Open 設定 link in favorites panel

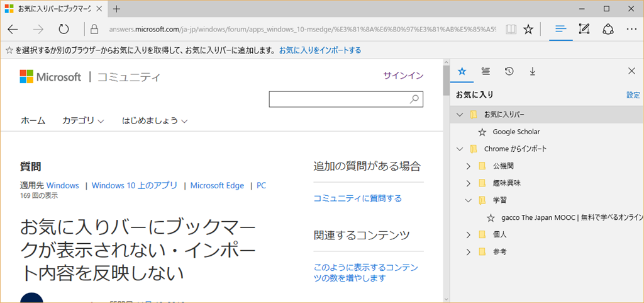[633, 95]
